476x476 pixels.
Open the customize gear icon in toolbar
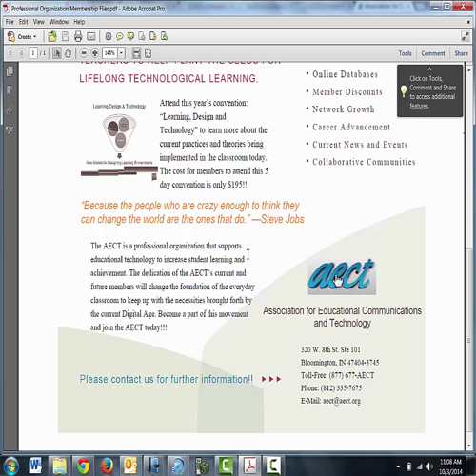tap(109, 37)
